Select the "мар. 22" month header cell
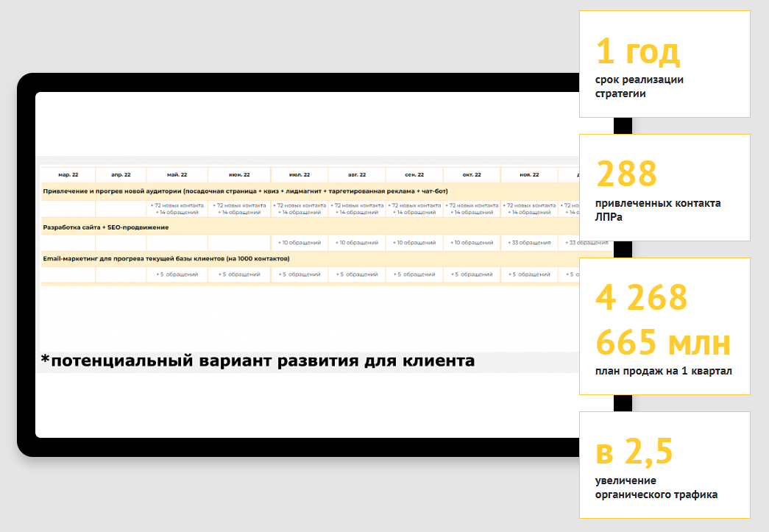This screenshot has height=532, width=769. point(65,174)
